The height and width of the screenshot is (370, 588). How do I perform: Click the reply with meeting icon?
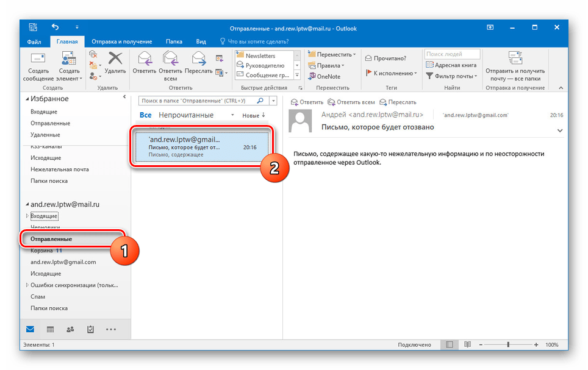pos(220,58)
